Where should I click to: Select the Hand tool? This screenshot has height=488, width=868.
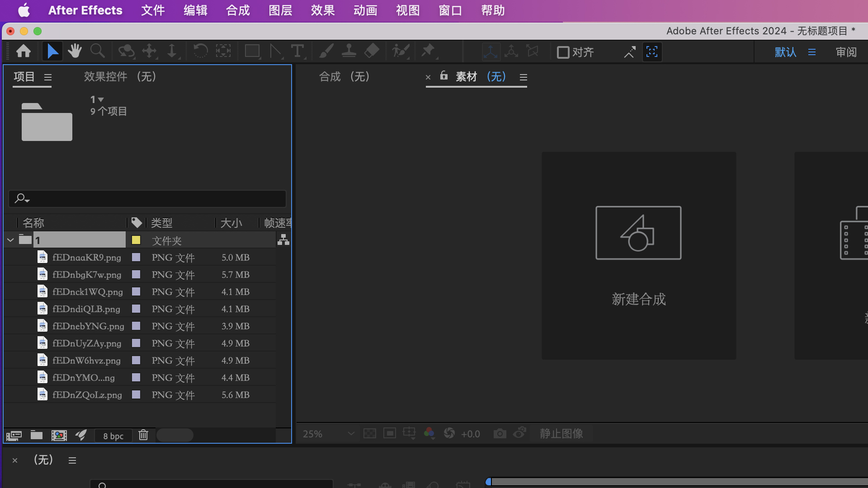coord(75,51)
